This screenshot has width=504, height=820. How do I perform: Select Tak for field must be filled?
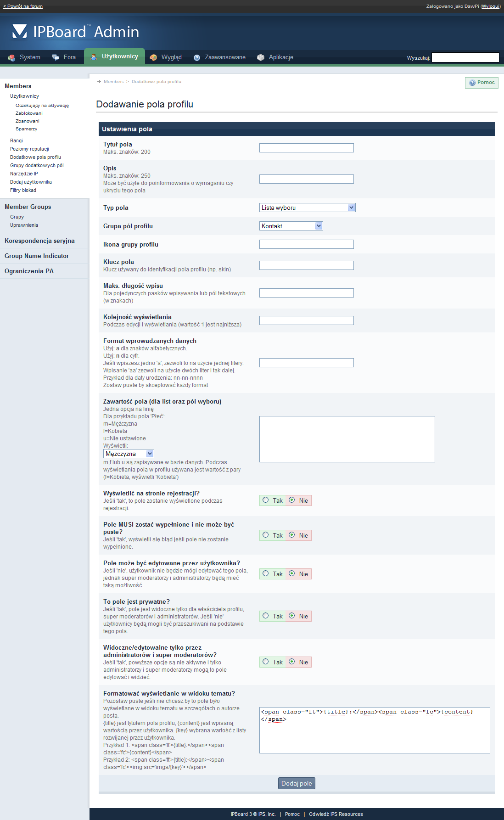point(266,535)
